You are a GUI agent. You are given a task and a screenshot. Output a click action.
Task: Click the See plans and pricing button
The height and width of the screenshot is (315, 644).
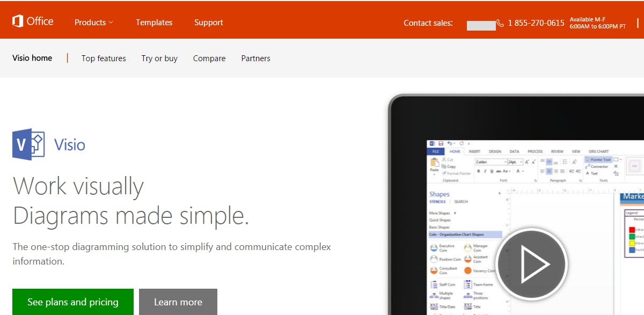coord(72,302)
